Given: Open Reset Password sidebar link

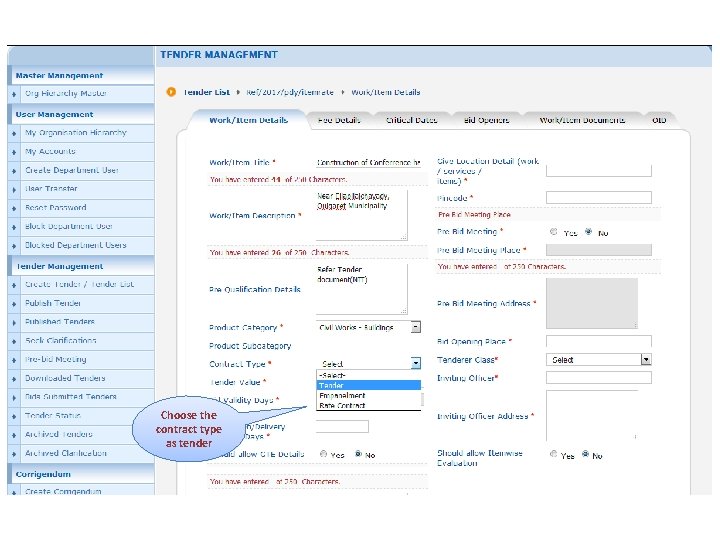Looking at the screenshot, I should (56, 208).
